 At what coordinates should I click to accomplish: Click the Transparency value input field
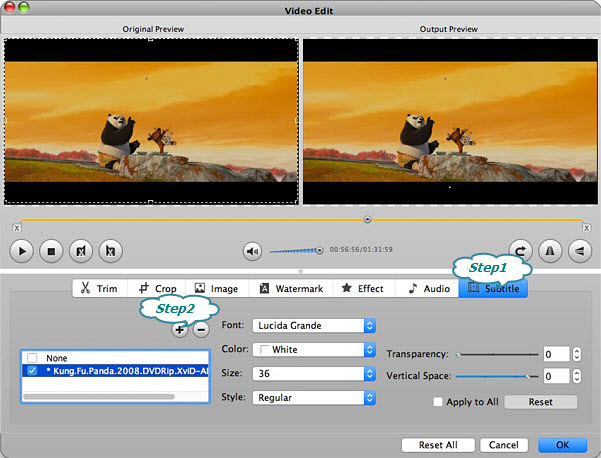click(x=556, y=354)
